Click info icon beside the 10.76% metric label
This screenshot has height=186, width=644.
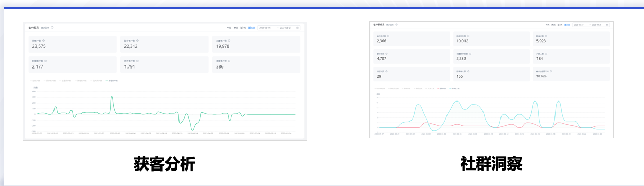pos(551,71)
